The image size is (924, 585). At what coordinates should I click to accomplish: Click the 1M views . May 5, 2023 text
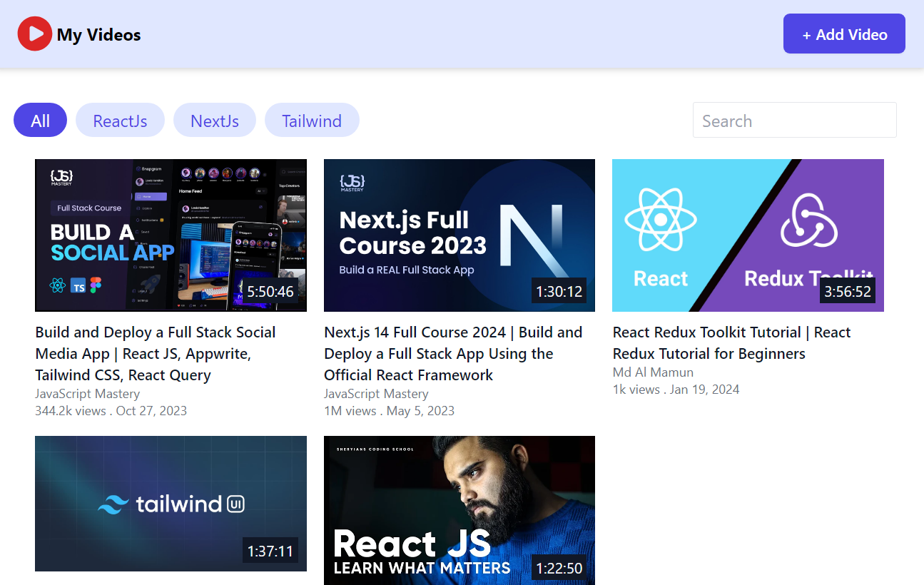pyautogui.click(x=389, y=411)
